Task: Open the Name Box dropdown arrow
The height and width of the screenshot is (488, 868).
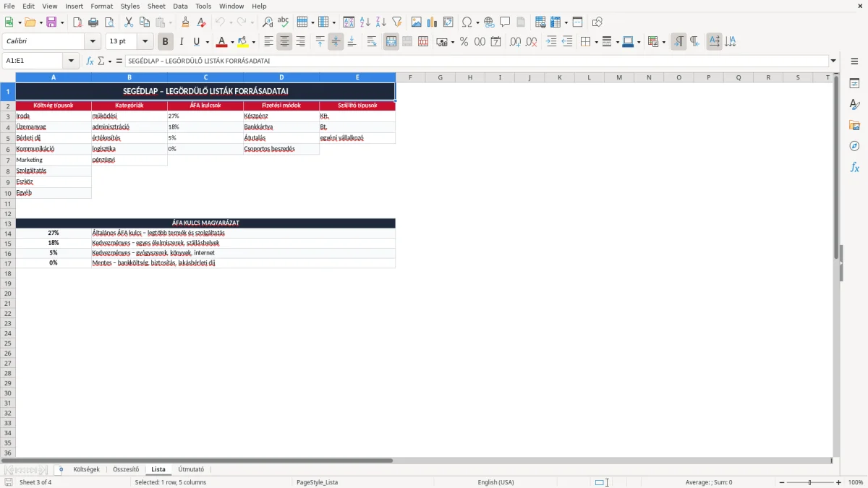Action: (71, 61)
